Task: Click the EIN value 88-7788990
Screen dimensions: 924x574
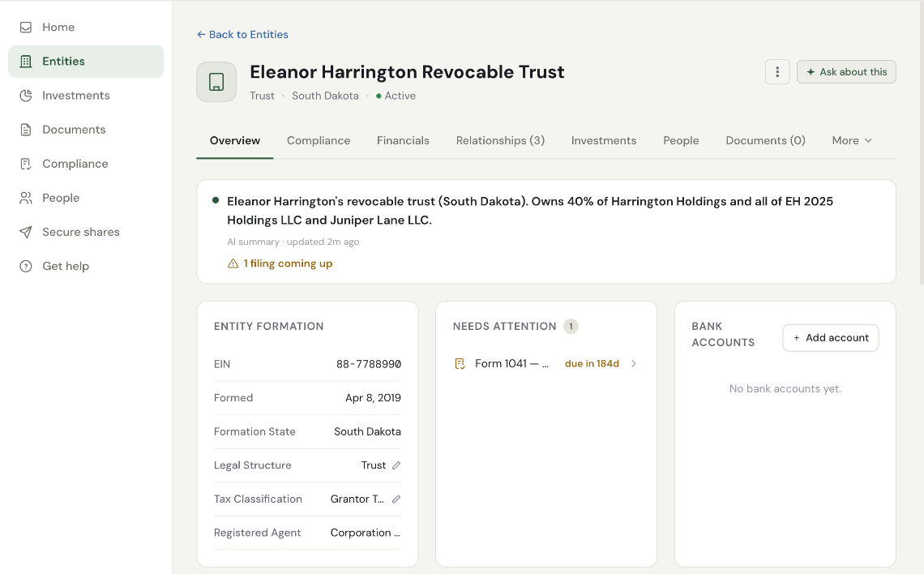Action: tap(369, 364)
